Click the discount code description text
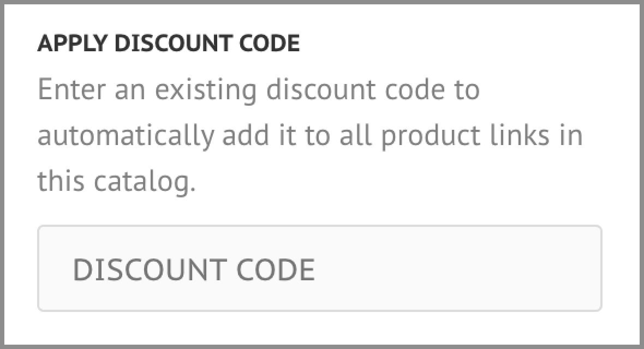Viewport: 644px width, 349px height. 309,136
